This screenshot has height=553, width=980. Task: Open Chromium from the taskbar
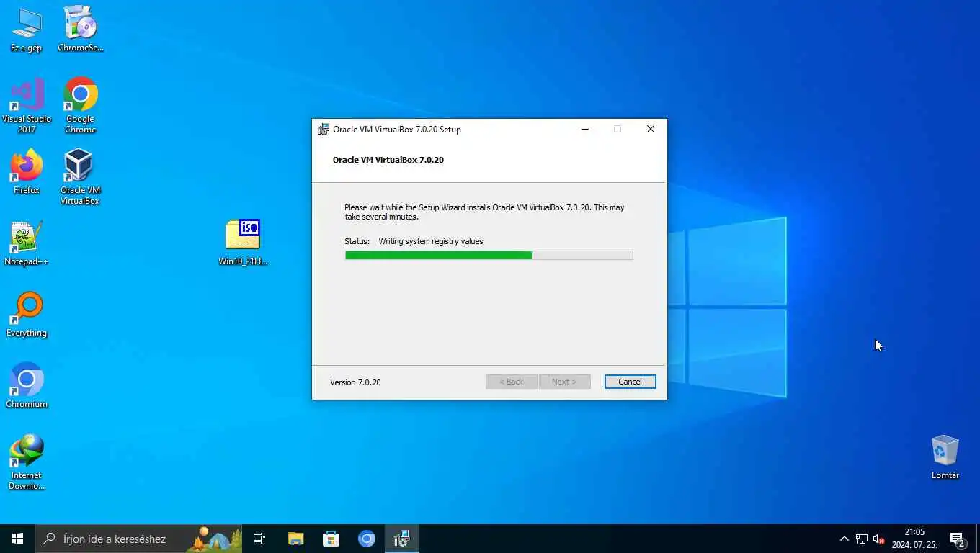click(x=367, y=539)
